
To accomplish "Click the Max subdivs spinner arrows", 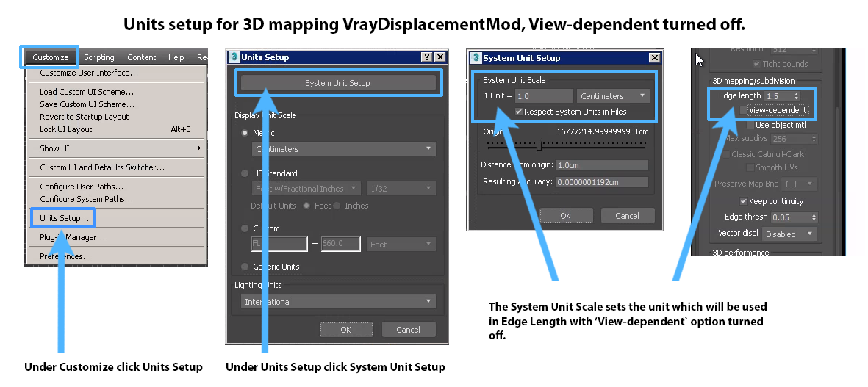I will (813, 139).
